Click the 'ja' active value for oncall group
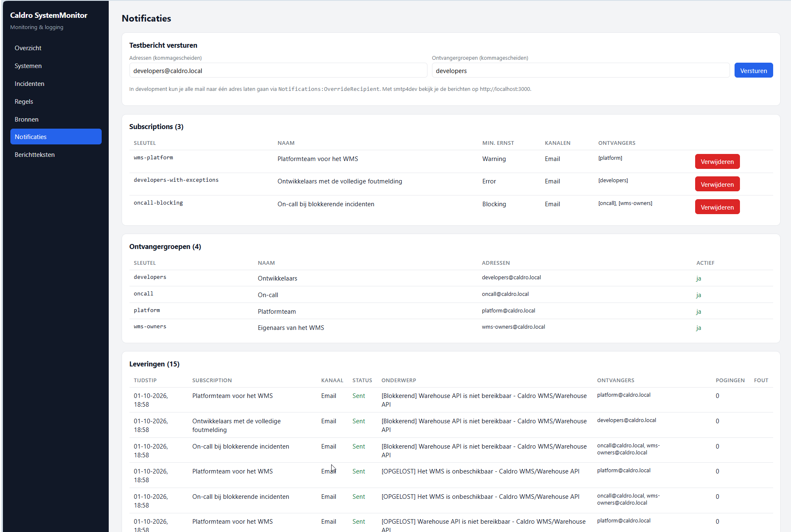 pos(698,295)
